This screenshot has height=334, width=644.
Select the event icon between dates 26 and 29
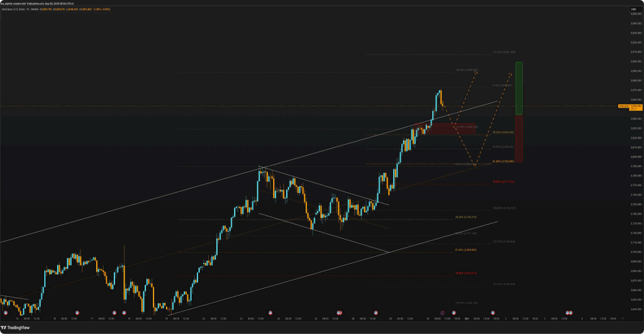point(376,313)
